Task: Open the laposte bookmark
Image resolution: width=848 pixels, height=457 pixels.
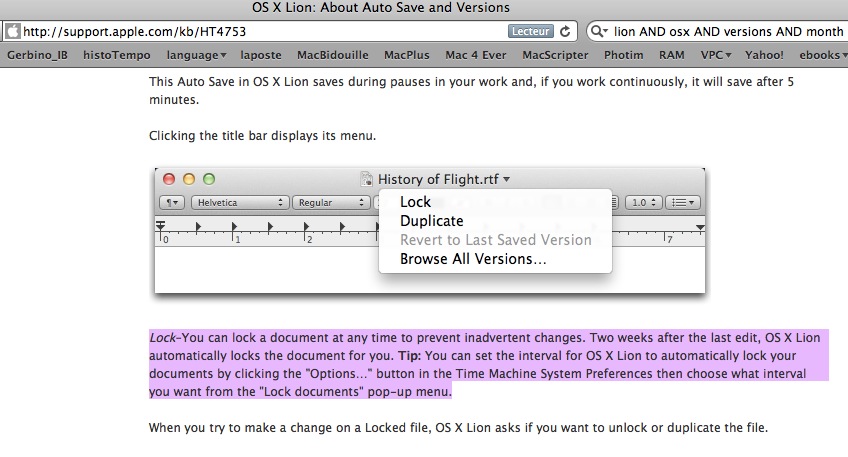Action: click(x=261, y=55)
